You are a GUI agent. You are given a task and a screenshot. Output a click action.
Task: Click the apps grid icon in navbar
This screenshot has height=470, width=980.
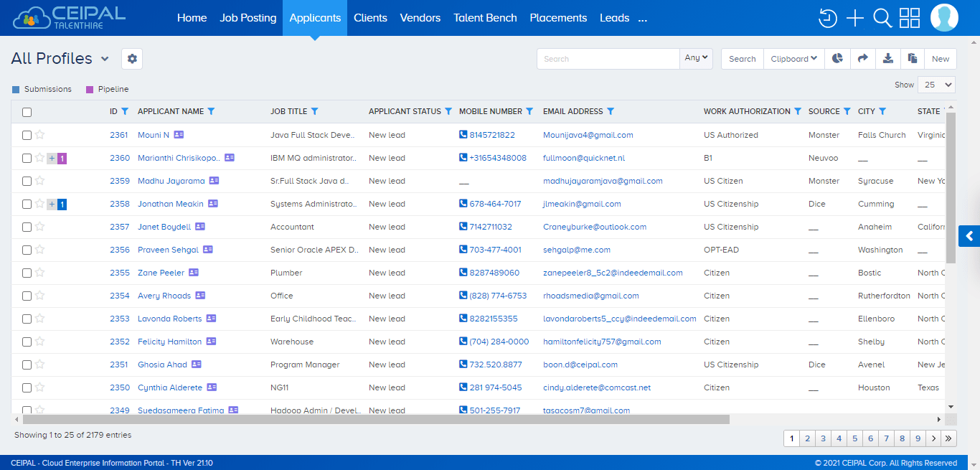[909, 18]
